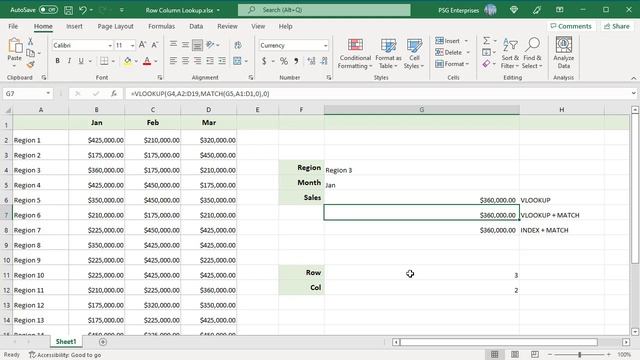This screenshot has height=360, width=640.
Task: Apply the Borders icon
Action: click(104, 61)
